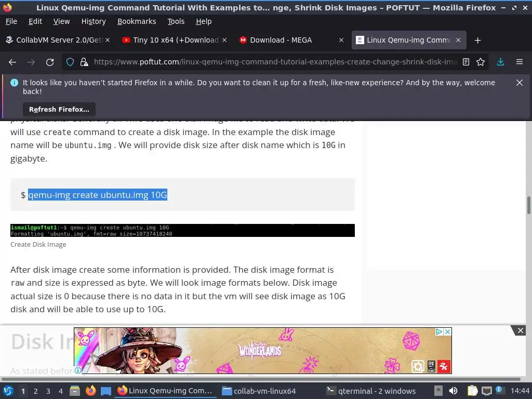This screenshot has width=532, height=399.
Task: Open the volume speaker tray icon
Action: [453, 391]
